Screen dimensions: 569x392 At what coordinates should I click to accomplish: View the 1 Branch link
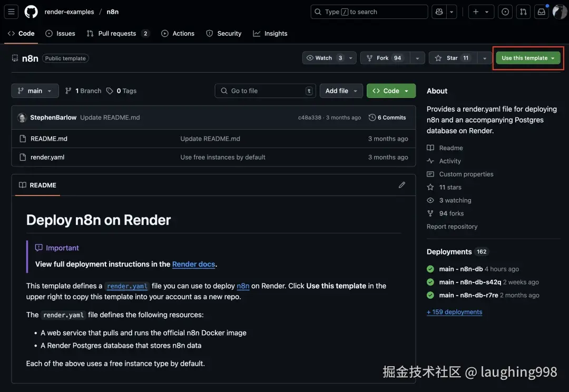tap(83, 91)
